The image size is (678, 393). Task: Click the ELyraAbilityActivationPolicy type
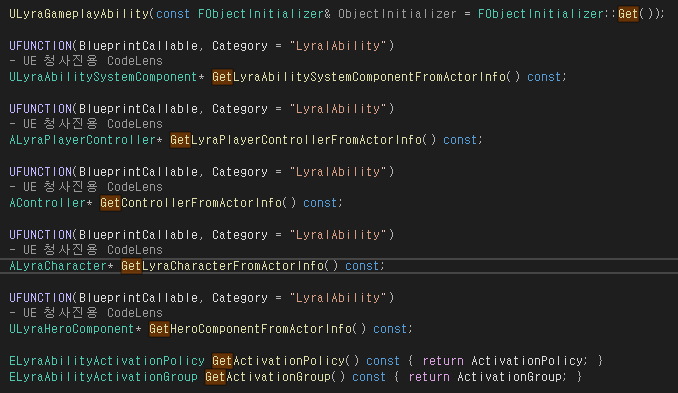[x=107, y=361]
